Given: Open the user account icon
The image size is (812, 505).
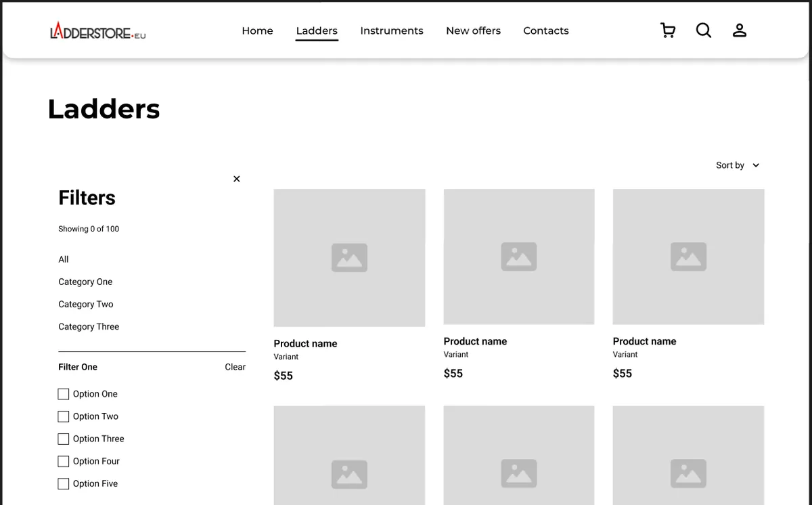Looking at the screenshot, I should [740, 30].
